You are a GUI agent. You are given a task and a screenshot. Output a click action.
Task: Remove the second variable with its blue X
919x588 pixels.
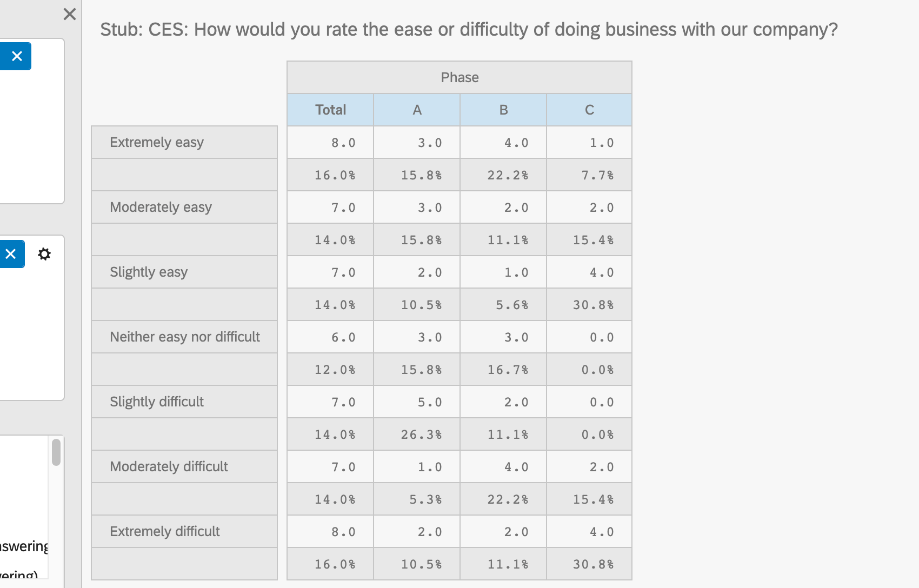(12, 253)
